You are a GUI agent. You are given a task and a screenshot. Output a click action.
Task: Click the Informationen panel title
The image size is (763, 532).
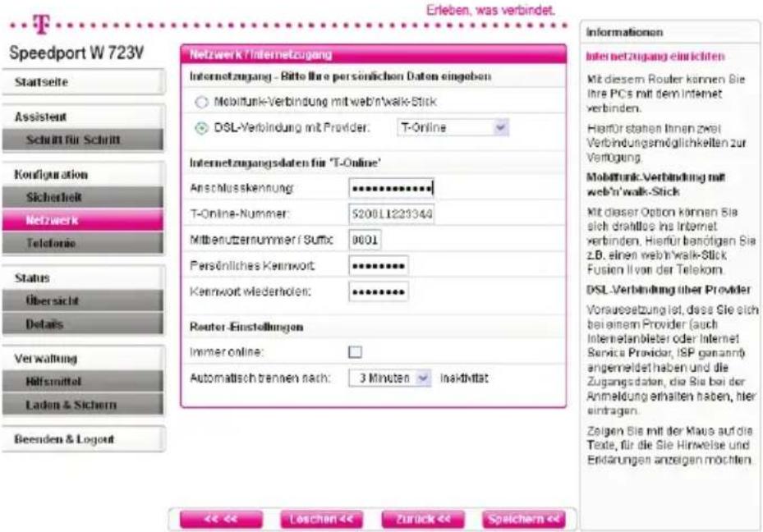(x=624, y=33)
